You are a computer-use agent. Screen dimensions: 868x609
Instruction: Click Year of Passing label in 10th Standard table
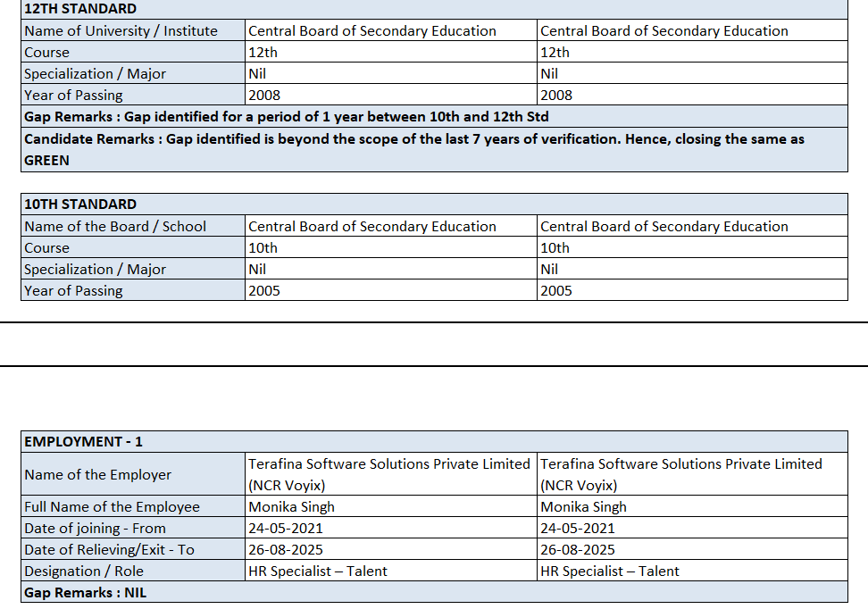tap(73, 290)
